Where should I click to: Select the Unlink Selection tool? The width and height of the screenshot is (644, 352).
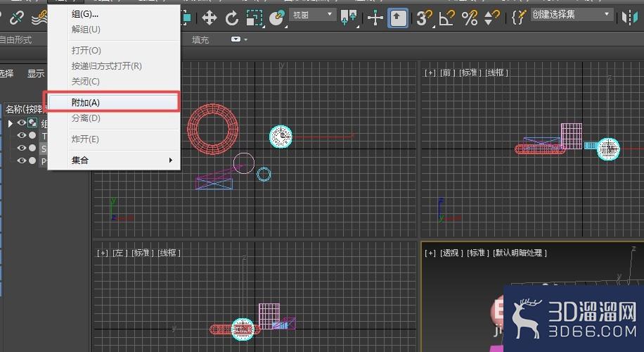click(18, 18)
